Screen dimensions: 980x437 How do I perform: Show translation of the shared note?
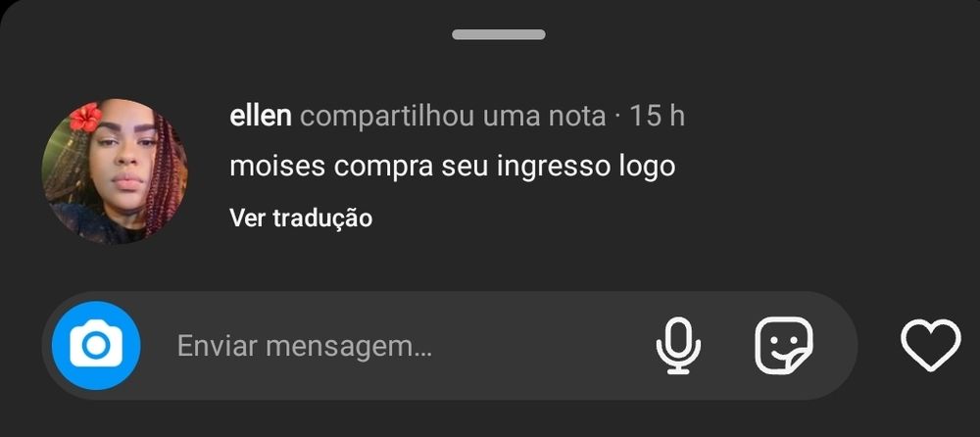[x=301, y=218]
